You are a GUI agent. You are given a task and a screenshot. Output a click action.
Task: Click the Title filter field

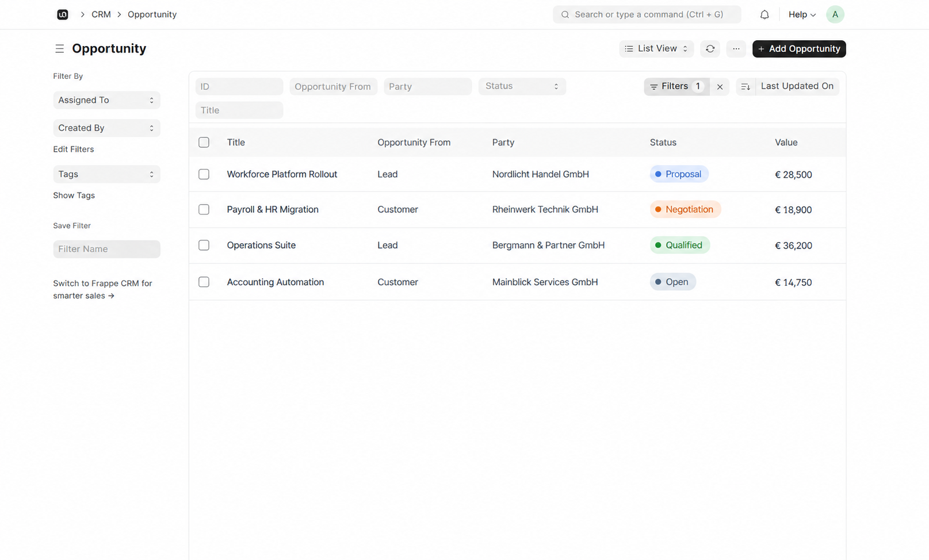pyautogui.click(x=239, y=110)
